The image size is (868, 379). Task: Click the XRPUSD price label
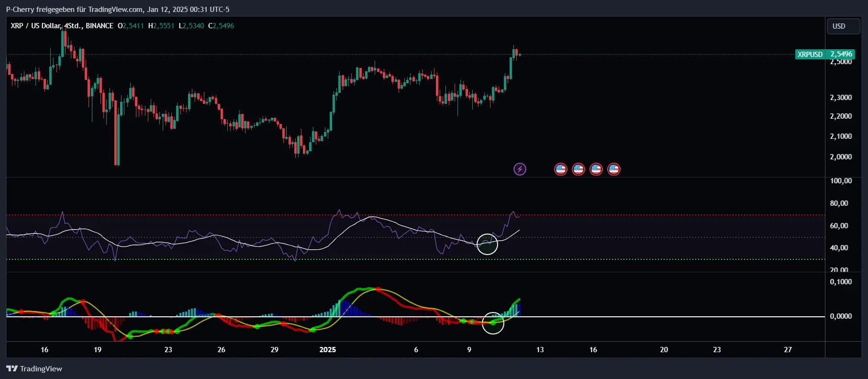[x=825, y=54]
